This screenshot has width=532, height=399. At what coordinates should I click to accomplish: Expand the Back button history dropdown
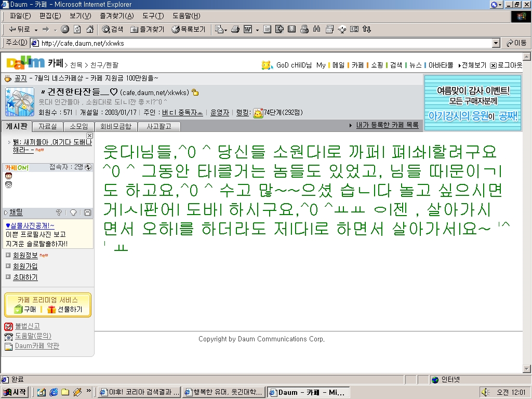click(x=36, y=30)
